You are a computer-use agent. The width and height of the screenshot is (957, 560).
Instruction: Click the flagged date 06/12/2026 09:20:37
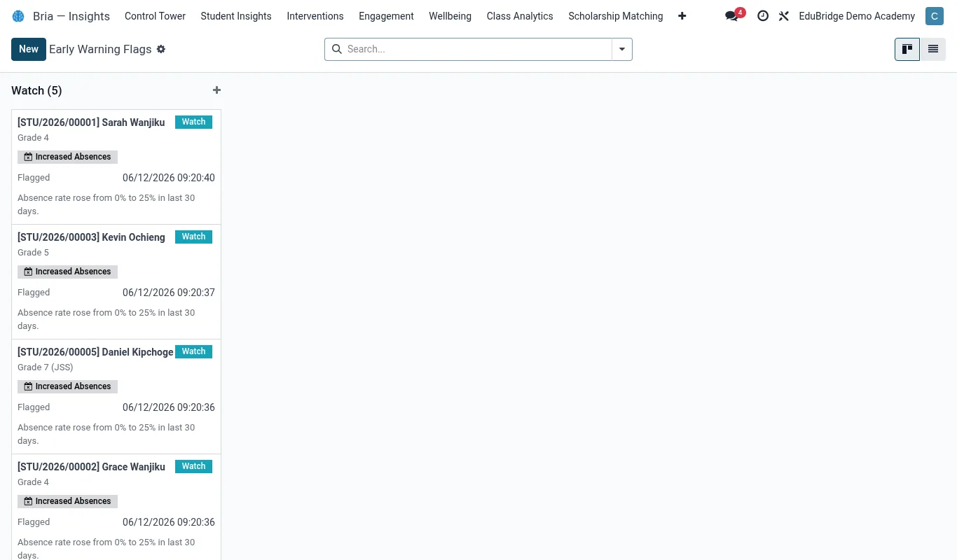[169, 293]
